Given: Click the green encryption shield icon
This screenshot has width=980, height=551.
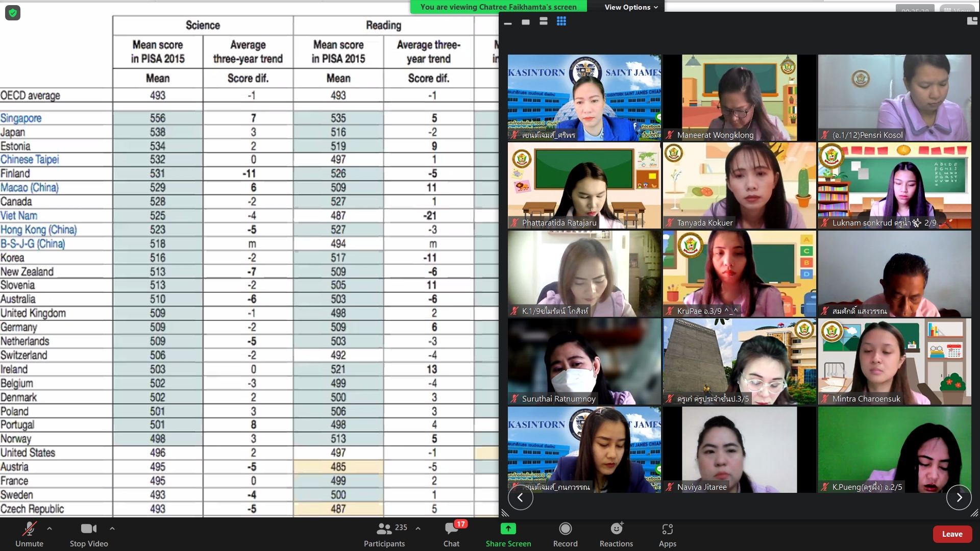Looking at the screenshot, I should [x=13, y=13].
